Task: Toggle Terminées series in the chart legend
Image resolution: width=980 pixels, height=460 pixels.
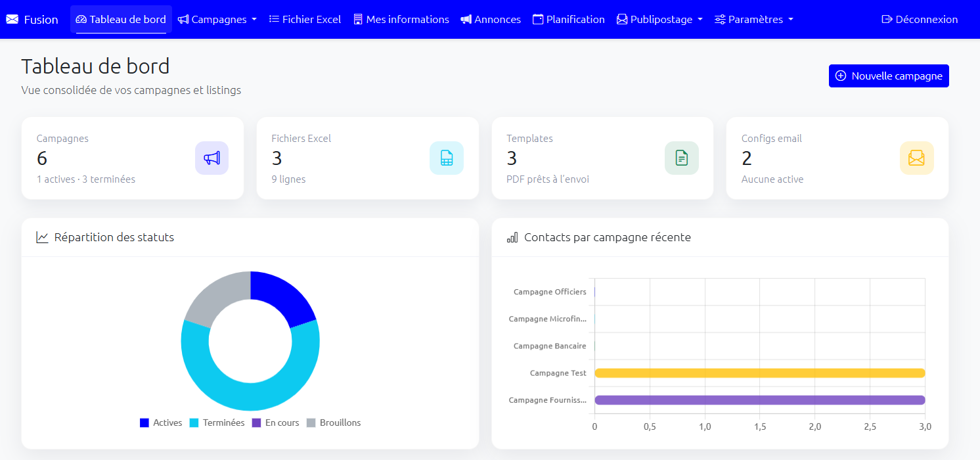Action: [x=217, y=423]
